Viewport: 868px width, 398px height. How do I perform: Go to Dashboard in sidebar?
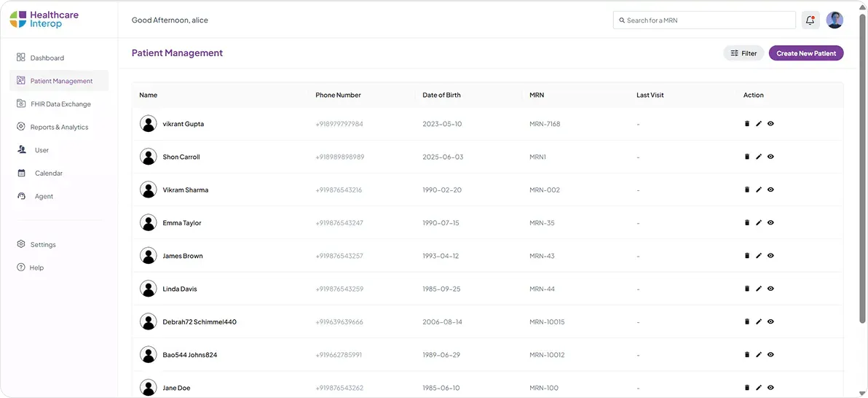click(47, 58)
